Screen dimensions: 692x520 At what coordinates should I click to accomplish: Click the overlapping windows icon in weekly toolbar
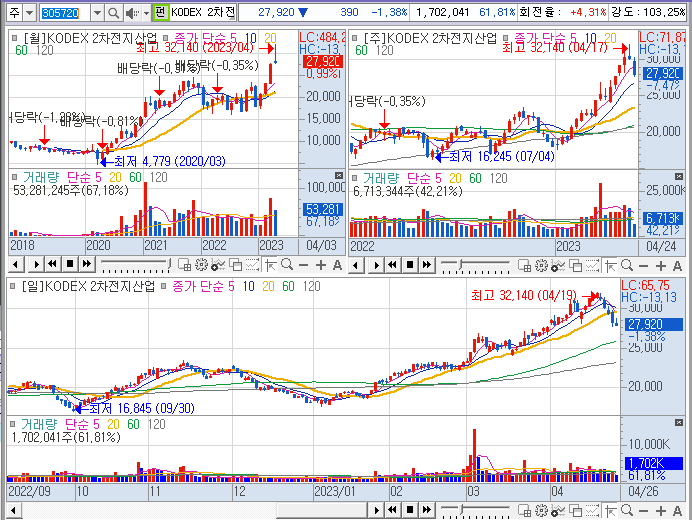coord(575,266)
